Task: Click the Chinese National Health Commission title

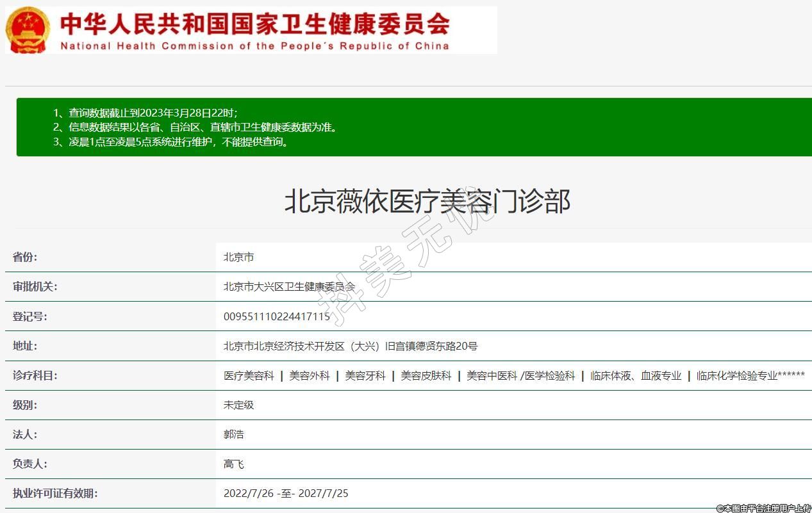Action: (x=254, y=24)
